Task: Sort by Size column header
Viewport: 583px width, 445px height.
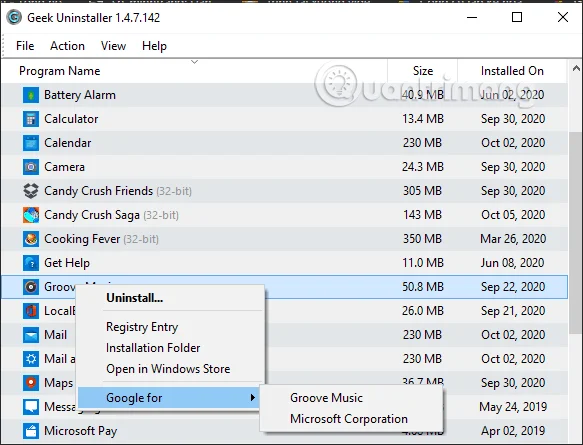Action: 423,71
